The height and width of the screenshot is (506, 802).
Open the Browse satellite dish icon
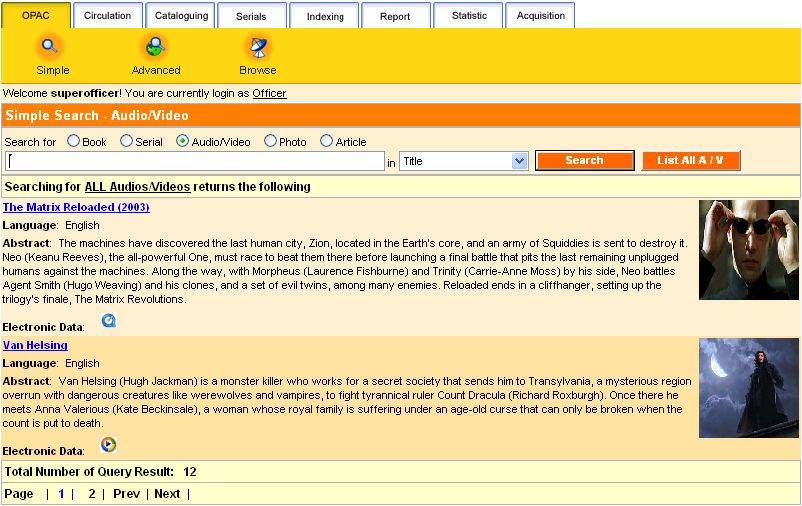pyautogui.click(x=258, y=47)
